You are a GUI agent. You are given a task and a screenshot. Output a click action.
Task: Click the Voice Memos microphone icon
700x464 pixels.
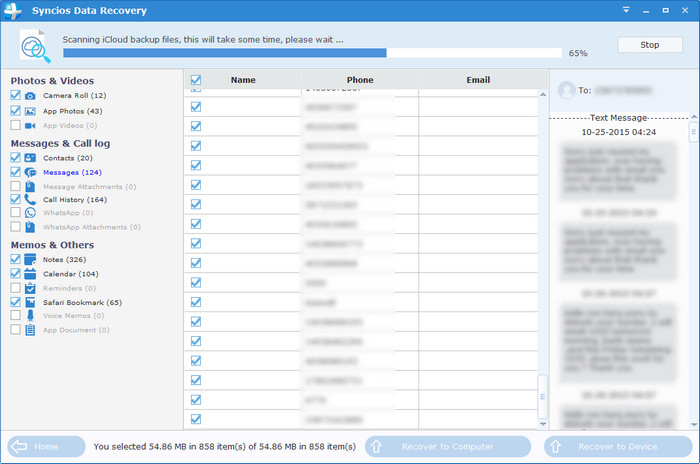coord(30,315)
